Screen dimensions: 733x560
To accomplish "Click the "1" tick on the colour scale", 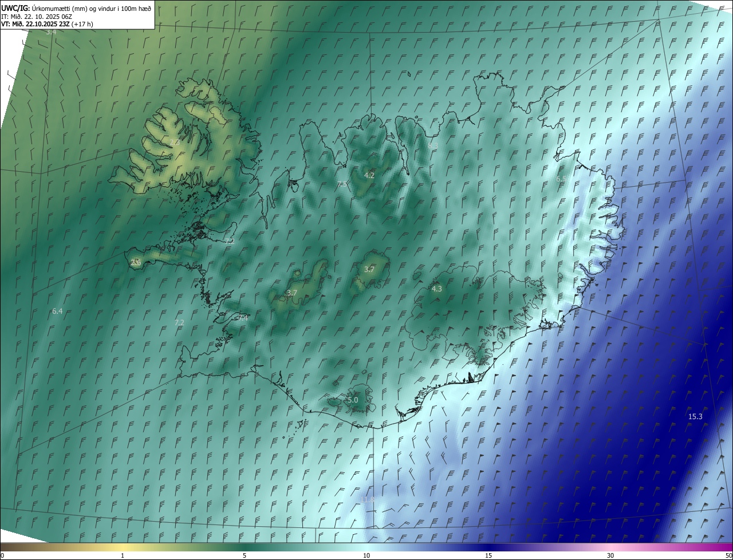I will (x=123, y=555).
